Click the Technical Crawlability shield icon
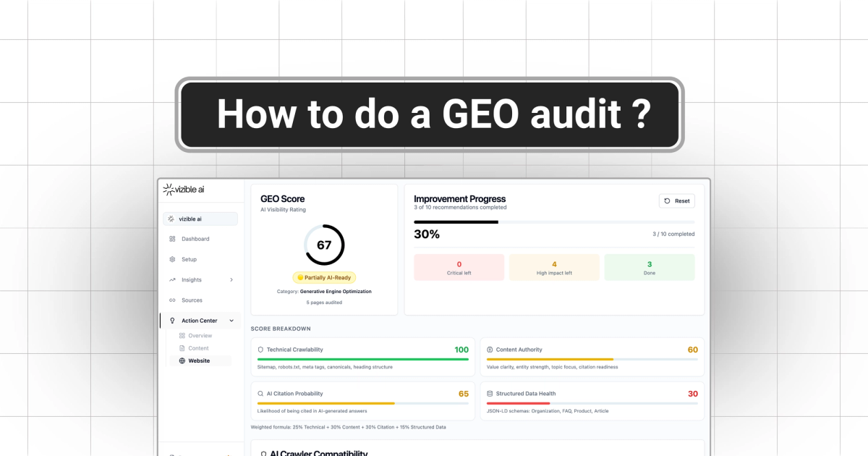The width and height of the screenshot is (868, 456). pos(260,350)
